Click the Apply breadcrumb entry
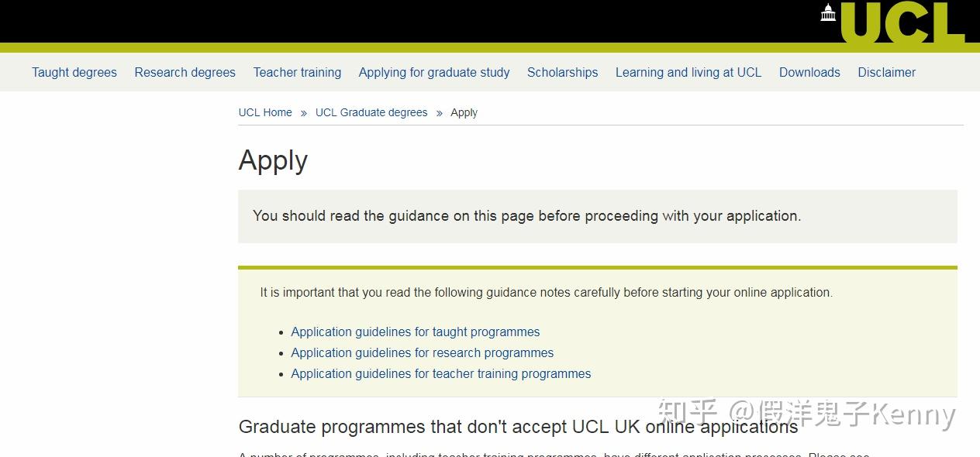The image size is (980, 457). click(464, 112)
